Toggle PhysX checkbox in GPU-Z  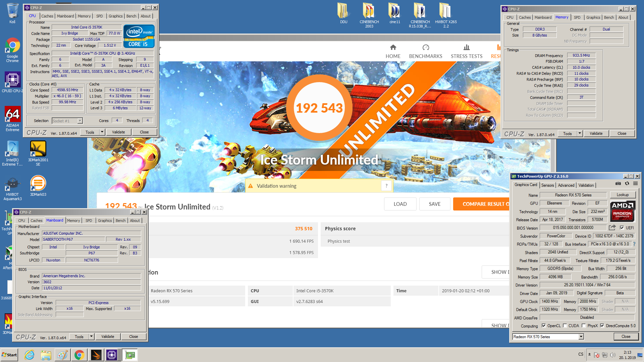tap(584, 326)
